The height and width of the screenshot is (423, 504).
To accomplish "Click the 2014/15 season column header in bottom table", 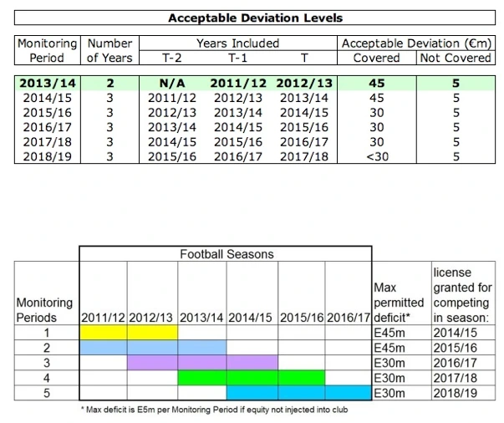I will pos(250,318).
